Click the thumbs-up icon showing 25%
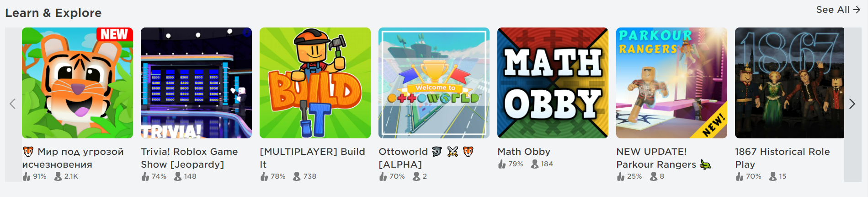Screen dimensions: 868x197 point(621,176)
